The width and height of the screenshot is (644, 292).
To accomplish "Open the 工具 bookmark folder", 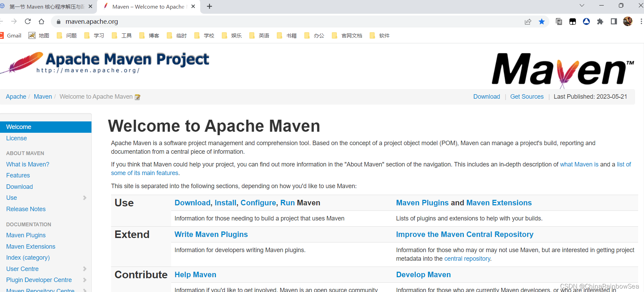I will click(x=122, y=35).
